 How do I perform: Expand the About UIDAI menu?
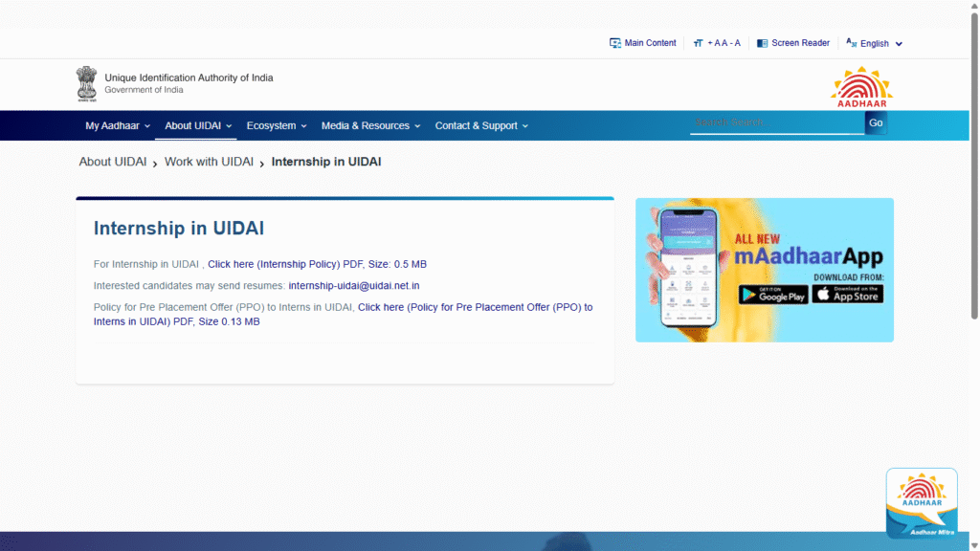click(x=198, y=125)
